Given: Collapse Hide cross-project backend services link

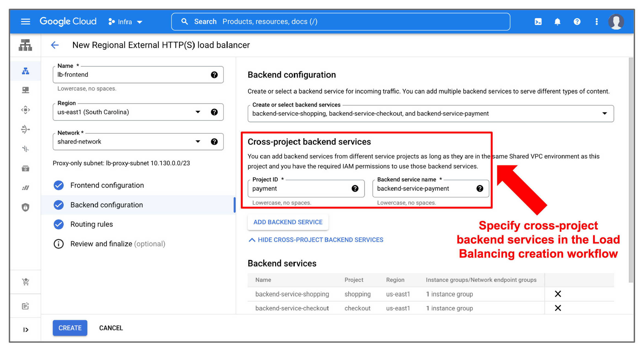Looking at the screenshot, I should 316,240.
